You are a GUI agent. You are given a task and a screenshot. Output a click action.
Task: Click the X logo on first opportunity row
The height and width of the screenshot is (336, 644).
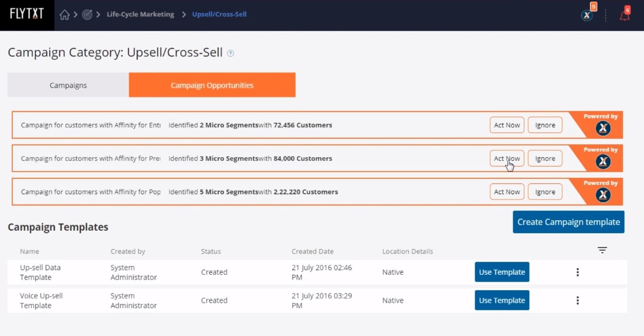[x=603, y=128]
